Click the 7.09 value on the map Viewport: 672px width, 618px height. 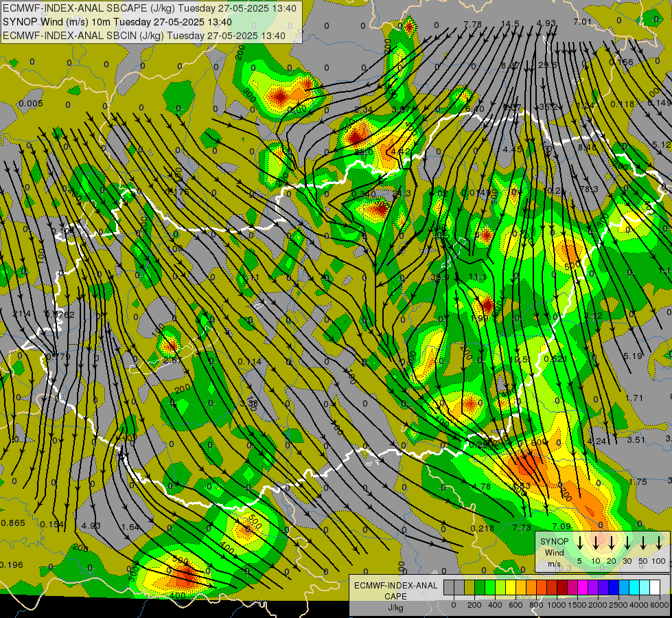click(561, 526)
